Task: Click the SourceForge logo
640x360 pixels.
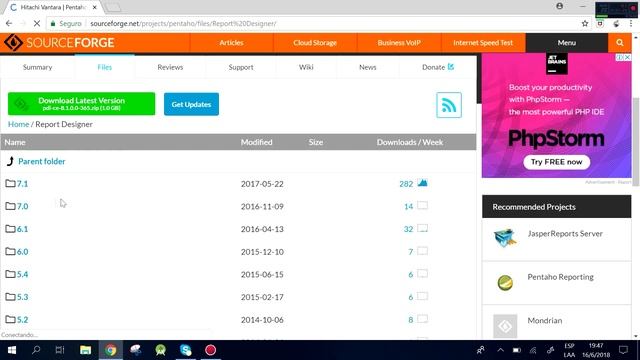Action: point(59,42)
